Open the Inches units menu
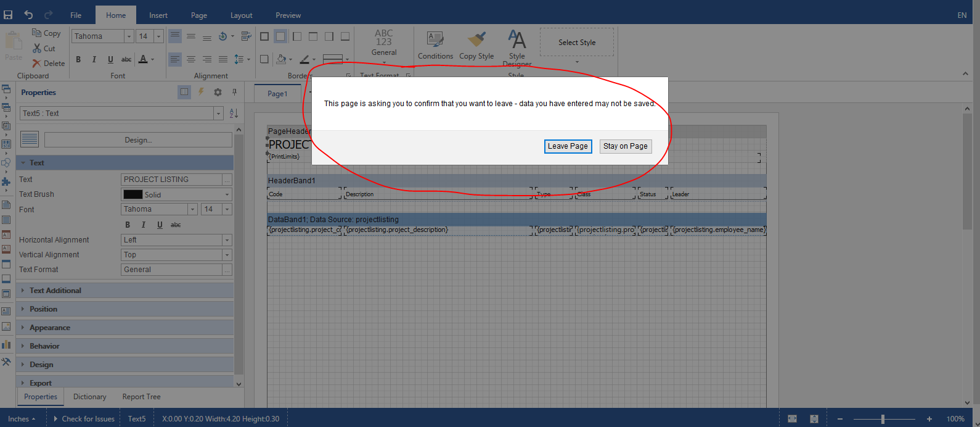980x427 pixels. (22, 419)
